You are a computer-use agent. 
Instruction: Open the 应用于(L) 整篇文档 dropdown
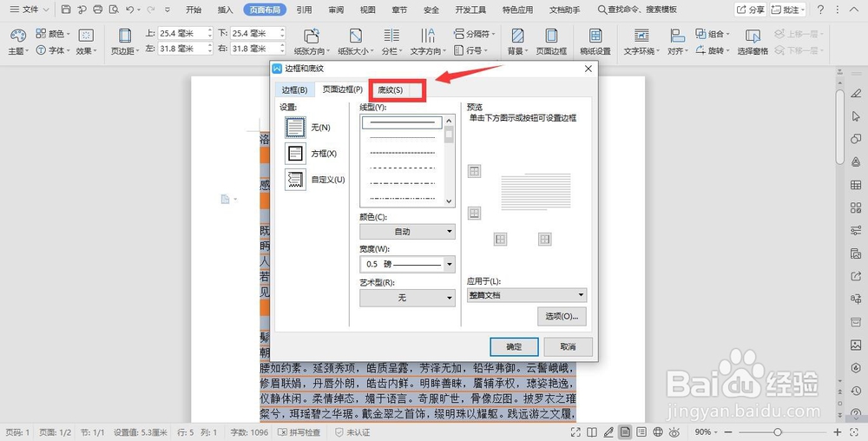pyautogui.click(x=527, y=295)
